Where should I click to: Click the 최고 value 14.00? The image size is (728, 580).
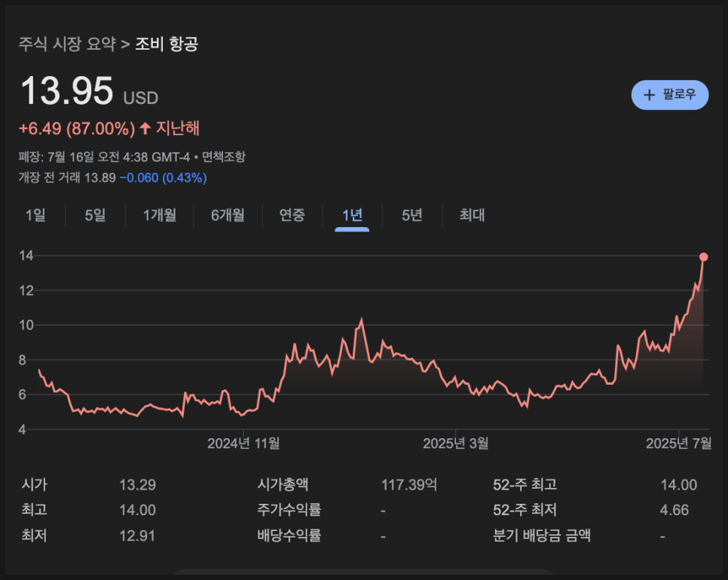pos(137,511)
